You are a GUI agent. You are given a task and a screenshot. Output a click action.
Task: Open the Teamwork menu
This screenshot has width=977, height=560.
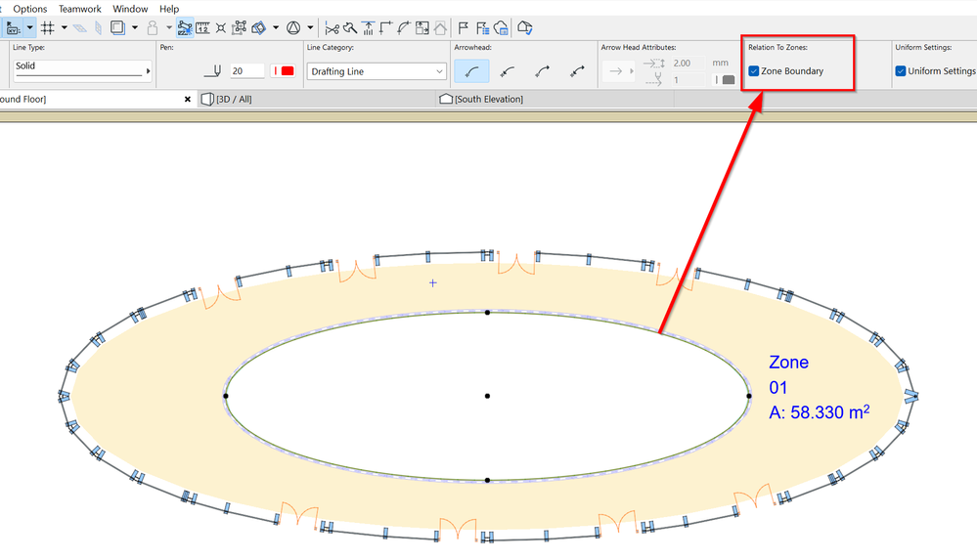(x=80, y=9)
